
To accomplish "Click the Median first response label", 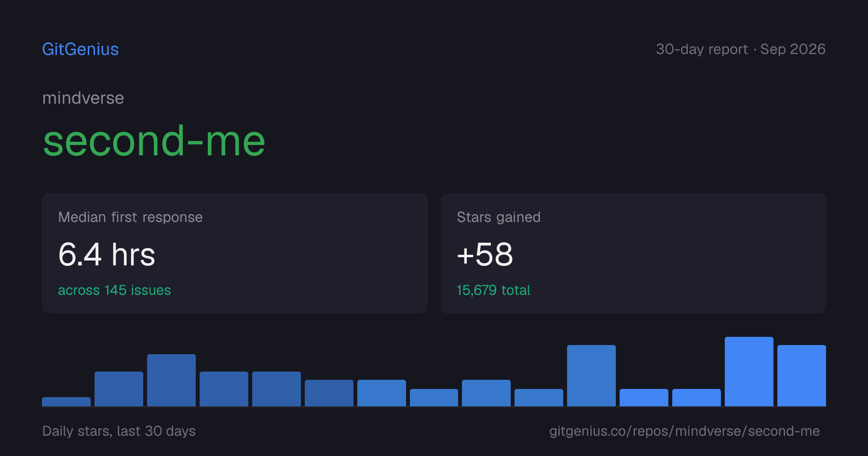I will (130, 217).
